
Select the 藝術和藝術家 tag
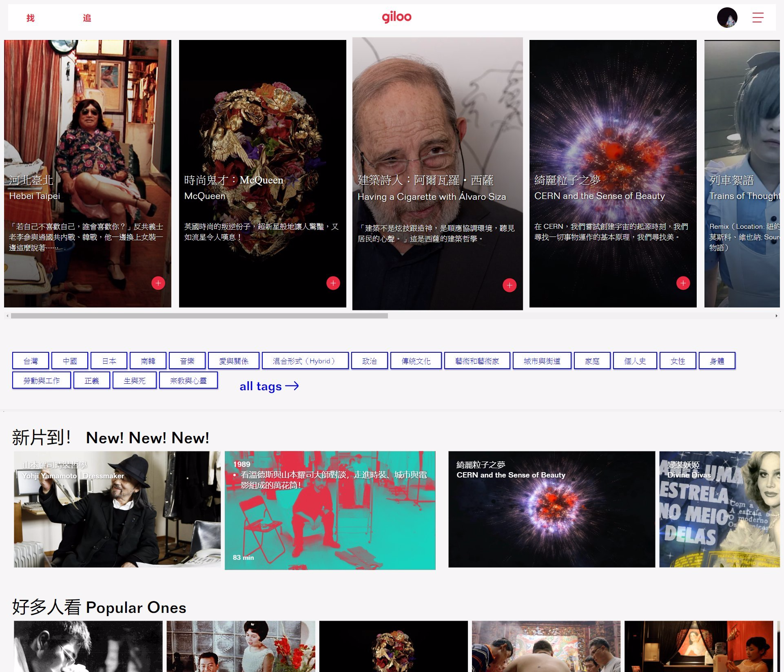pyautogui.click(x=477, y=361)
